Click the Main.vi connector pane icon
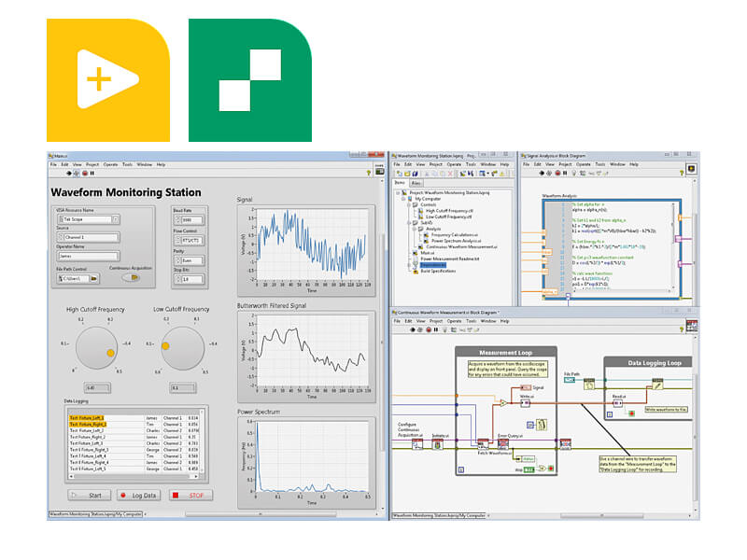This screenshot has width=747, height=560. [x=379, y=171]
